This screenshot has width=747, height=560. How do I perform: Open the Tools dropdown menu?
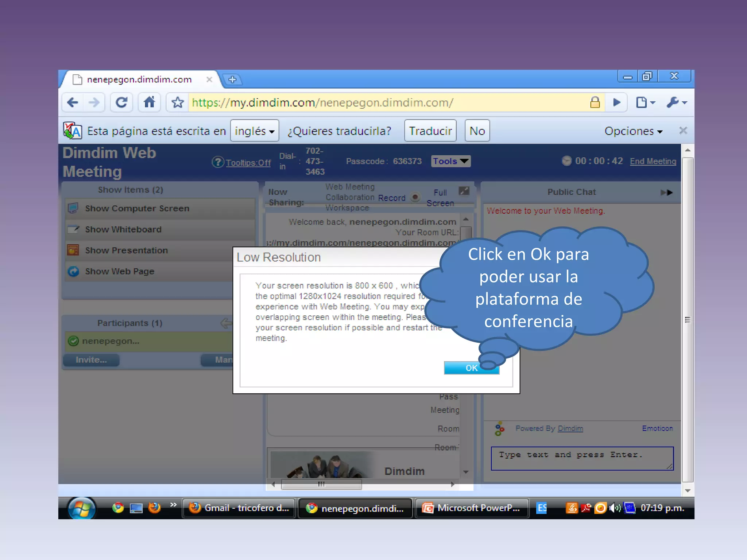[451, 161]
